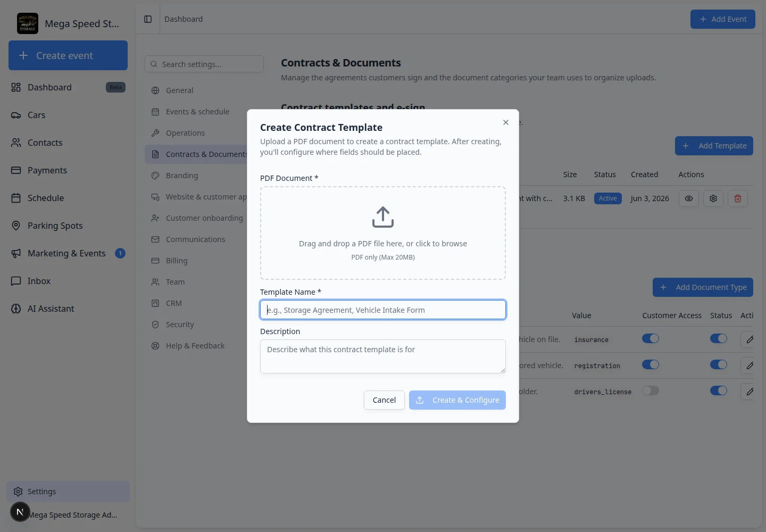Click Cancel in the dialog

click(384, 400)
